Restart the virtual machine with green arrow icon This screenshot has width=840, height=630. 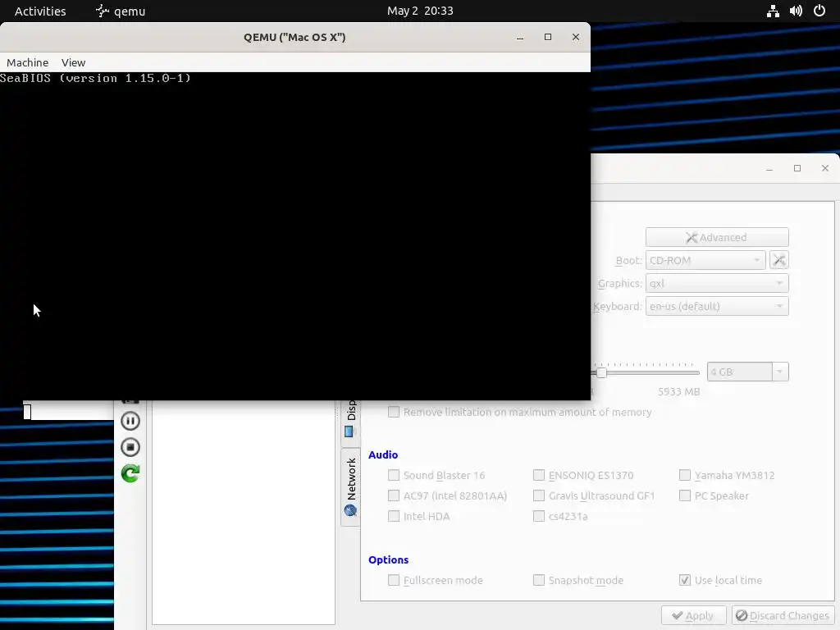pos(130,473)
